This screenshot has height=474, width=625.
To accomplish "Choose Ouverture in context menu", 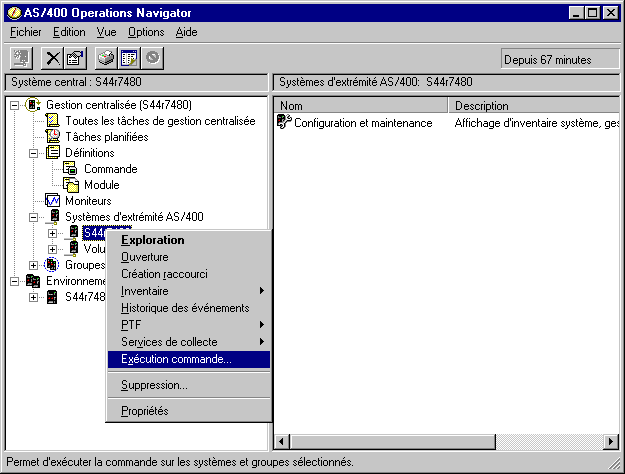I will click(189, 257).
